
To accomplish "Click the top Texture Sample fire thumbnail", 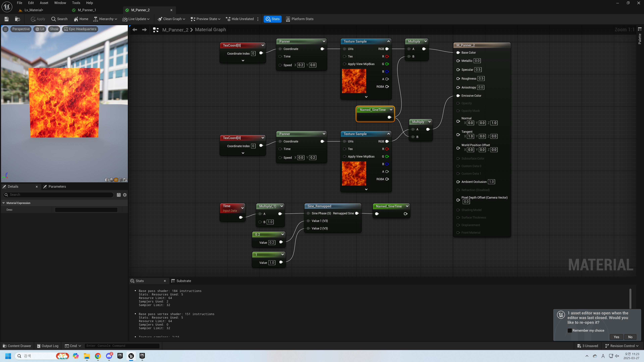I will pyautogui.click(x=354, y=81).
